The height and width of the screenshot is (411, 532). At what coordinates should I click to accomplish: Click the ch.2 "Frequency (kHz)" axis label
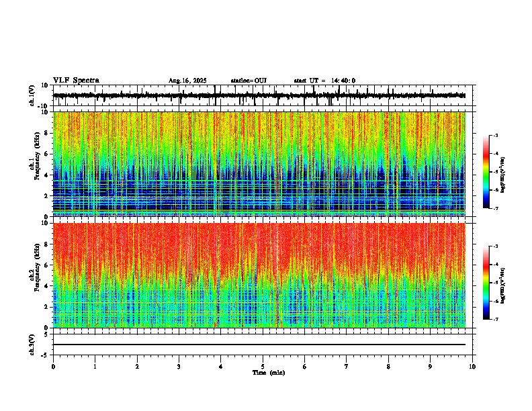[x=37, y=267]
